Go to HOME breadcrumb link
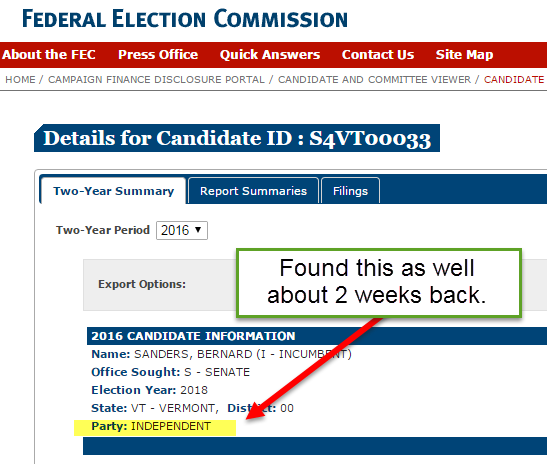 coord(20,80)
